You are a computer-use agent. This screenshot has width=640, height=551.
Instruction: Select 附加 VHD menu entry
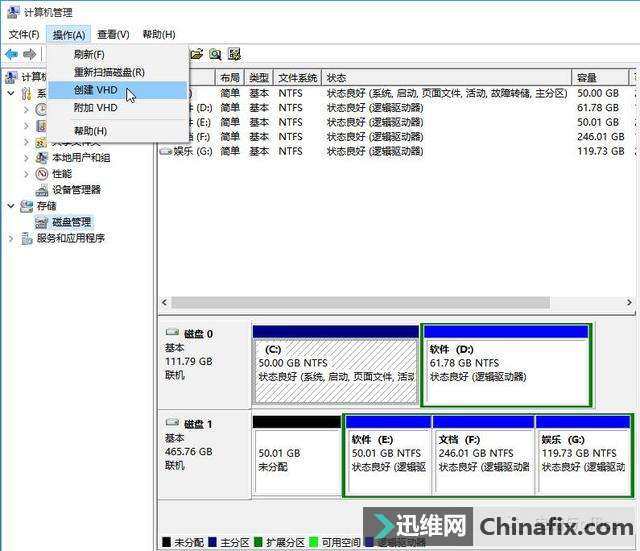(118, 108)
